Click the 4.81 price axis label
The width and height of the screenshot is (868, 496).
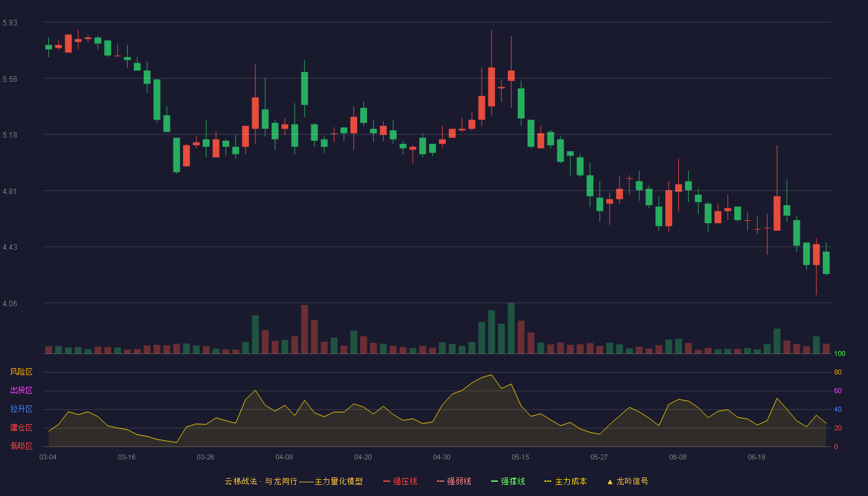10,192
